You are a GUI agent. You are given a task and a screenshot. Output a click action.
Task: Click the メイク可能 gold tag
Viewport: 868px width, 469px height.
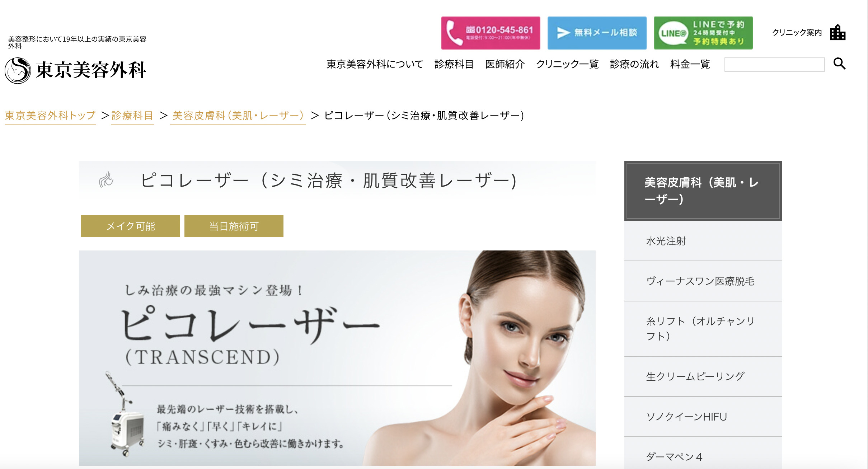tap(131, 226)
